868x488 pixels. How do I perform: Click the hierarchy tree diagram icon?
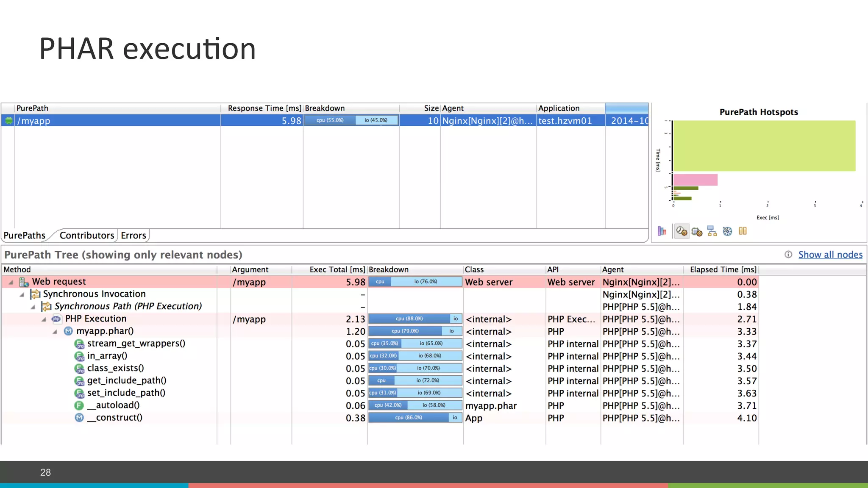(x=712, y=231)
